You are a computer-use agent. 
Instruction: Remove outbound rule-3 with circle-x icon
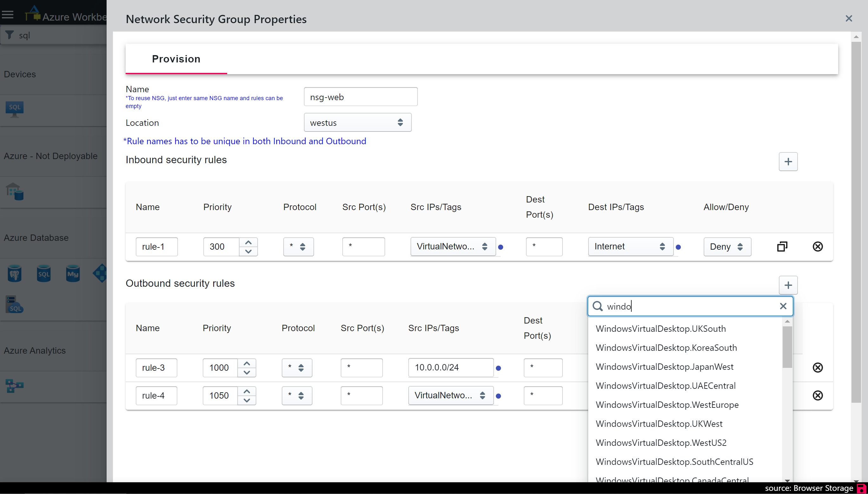coord(818,368)
